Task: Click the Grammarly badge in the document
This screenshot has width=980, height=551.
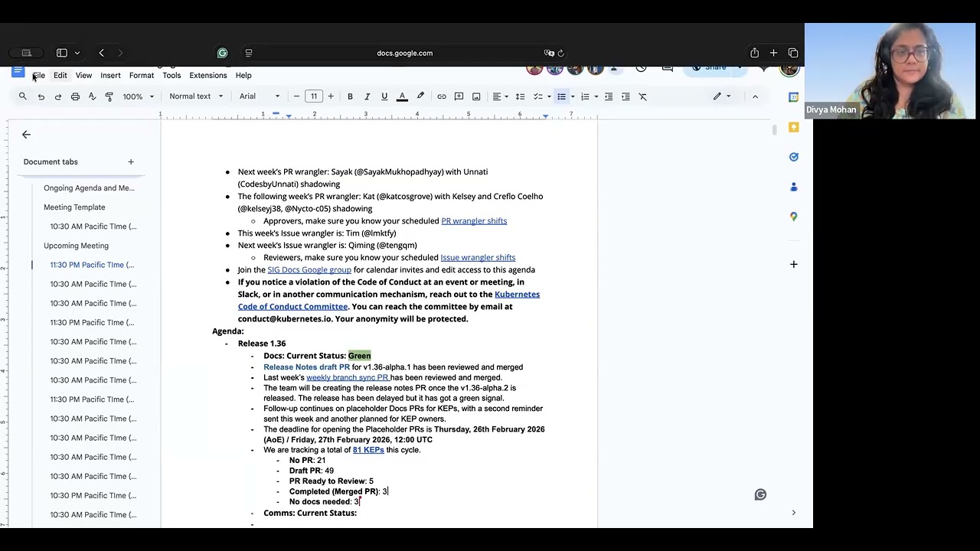Action: [x=760, y=494]
